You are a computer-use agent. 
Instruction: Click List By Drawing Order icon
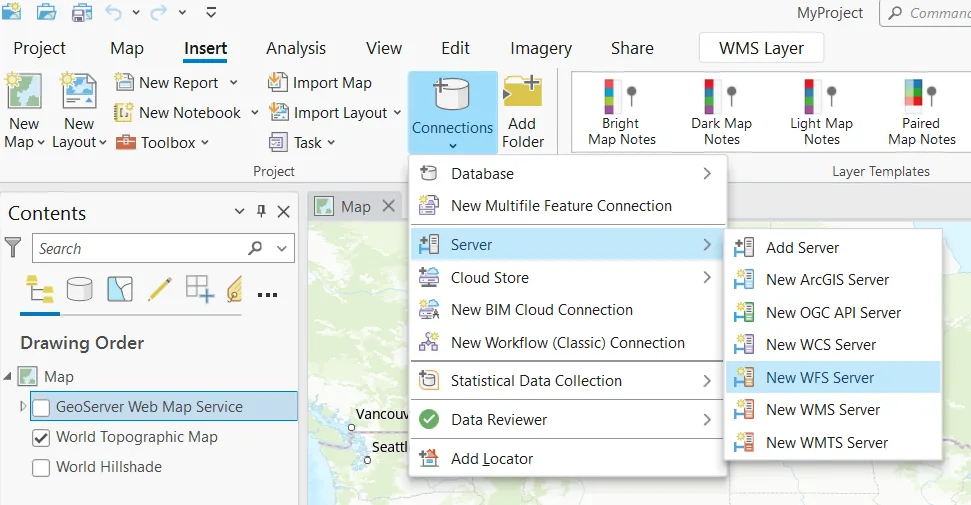(x=40, y=290)
